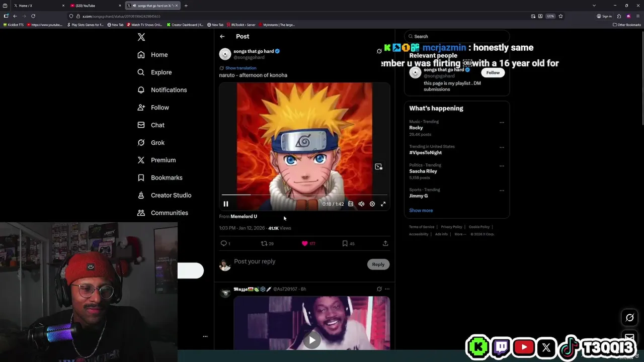
Task: Bookmark the post with 45 bookmarks
Action: coord(348,243)
